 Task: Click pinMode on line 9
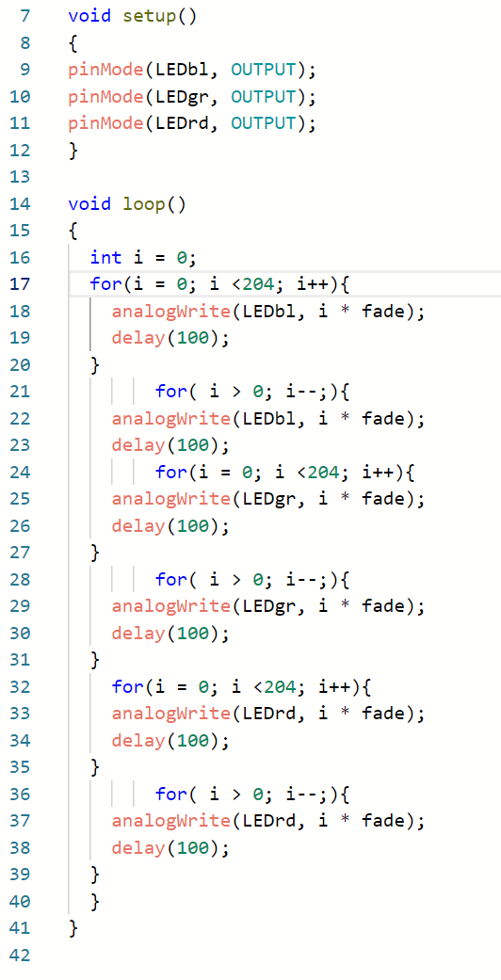click(106, 70)
